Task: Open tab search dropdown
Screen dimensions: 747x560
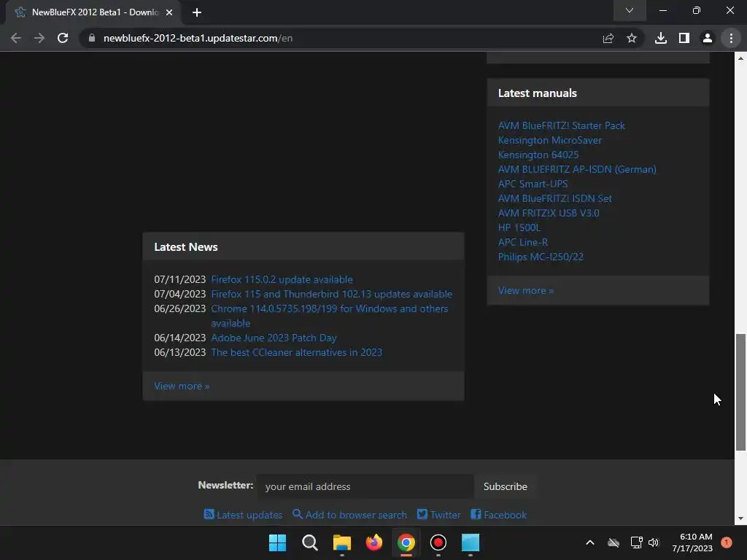Action: 630,10
